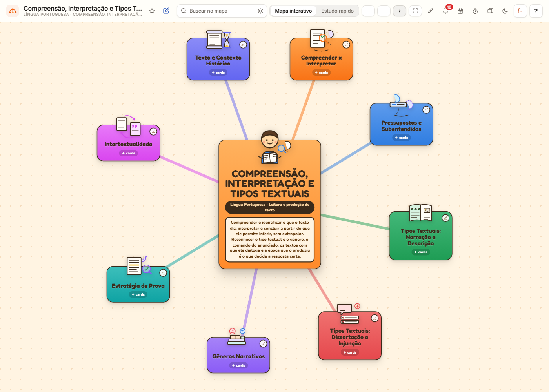Open help with the question mark button

[536, 11]
